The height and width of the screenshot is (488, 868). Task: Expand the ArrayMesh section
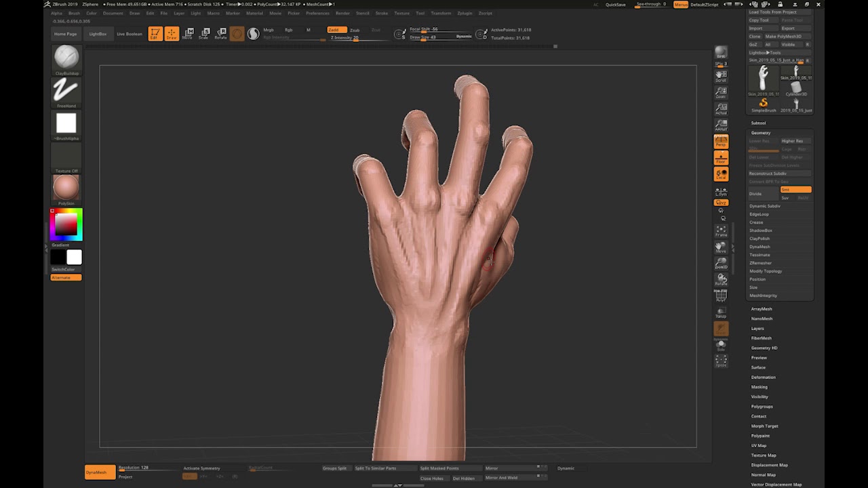(x=762, y=309)
